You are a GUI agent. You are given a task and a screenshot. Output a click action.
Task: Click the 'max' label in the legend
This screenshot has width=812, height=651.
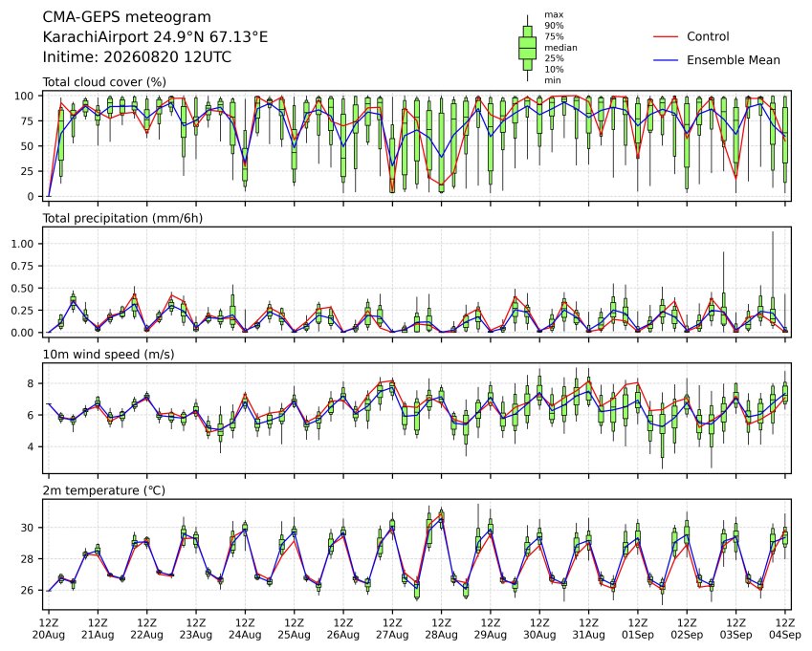[554, 14]
